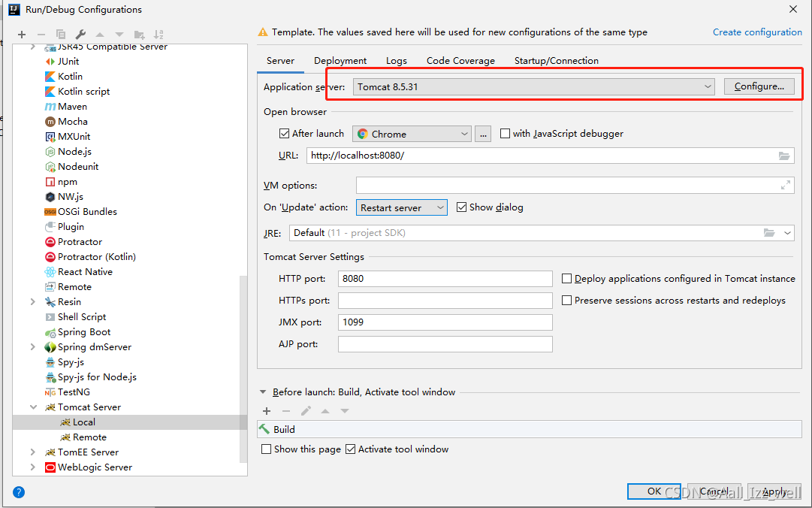Click the help question mark icon
Image resolution: width=812 pixels, height=508 pixels.
pyautogui.click(x=19, y=492)
